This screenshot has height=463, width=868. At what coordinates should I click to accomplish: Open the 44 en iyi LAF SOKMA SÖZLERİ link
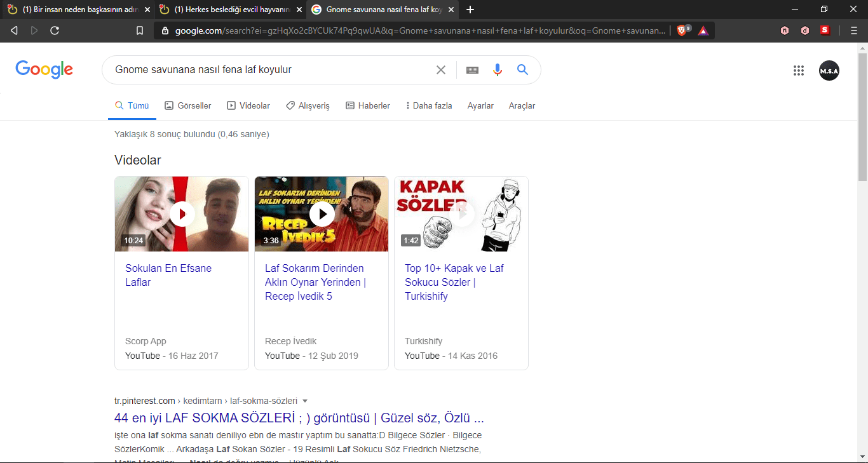click(x=299, y=418)
